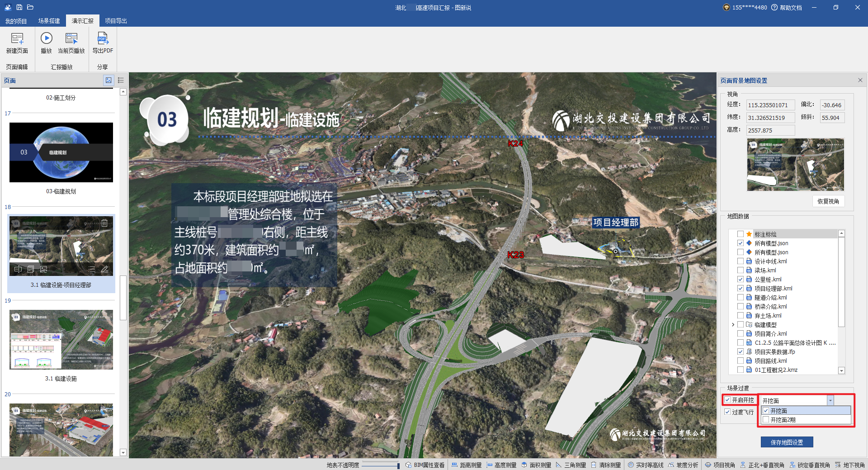Viewport: 868px width, 470px height.
Task: Uncheck the 公里桩.kml layer
Action: (x=741, y=280)
